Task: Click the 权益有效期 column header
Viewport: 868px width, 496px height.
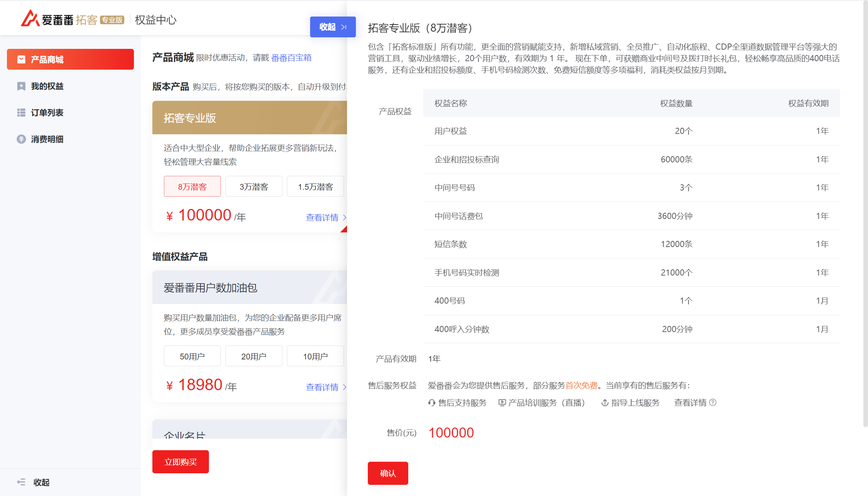Action: (x=808, y=103)
